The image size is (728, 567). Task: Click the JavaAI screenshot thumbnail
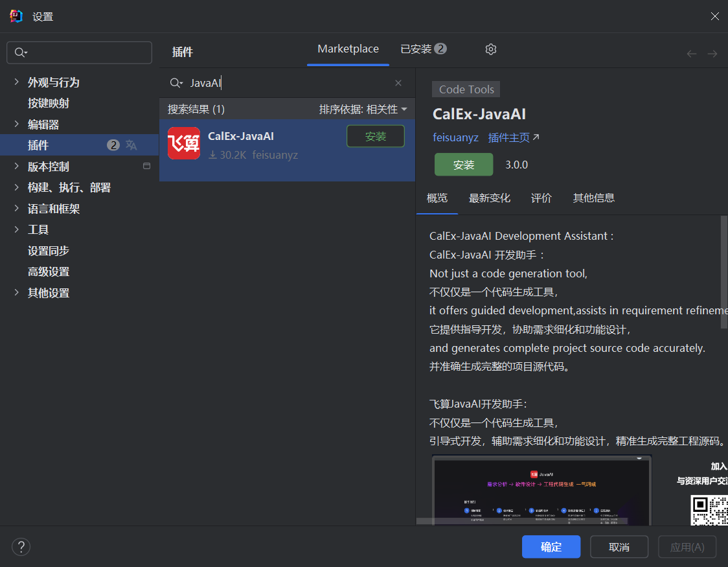point(542,491)
